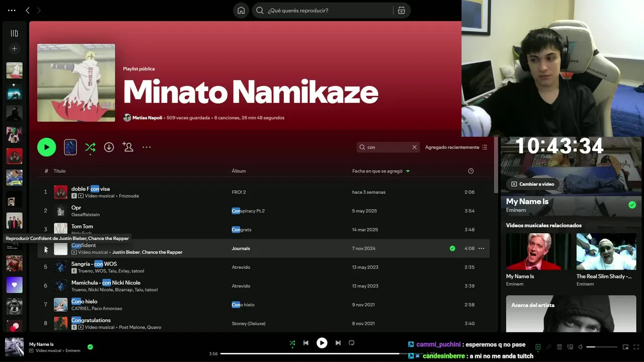Download the playlist with arrow icon
This screenshot has width=644, height=362.
tap(109, 147)
